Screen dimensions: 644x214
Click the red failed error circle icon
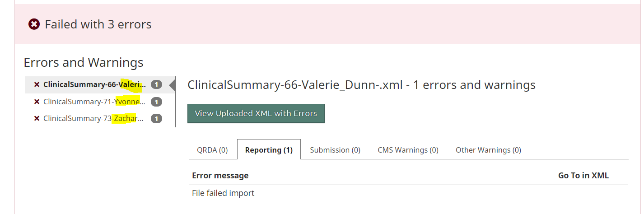pyautogui.click(x=34, y=24)
